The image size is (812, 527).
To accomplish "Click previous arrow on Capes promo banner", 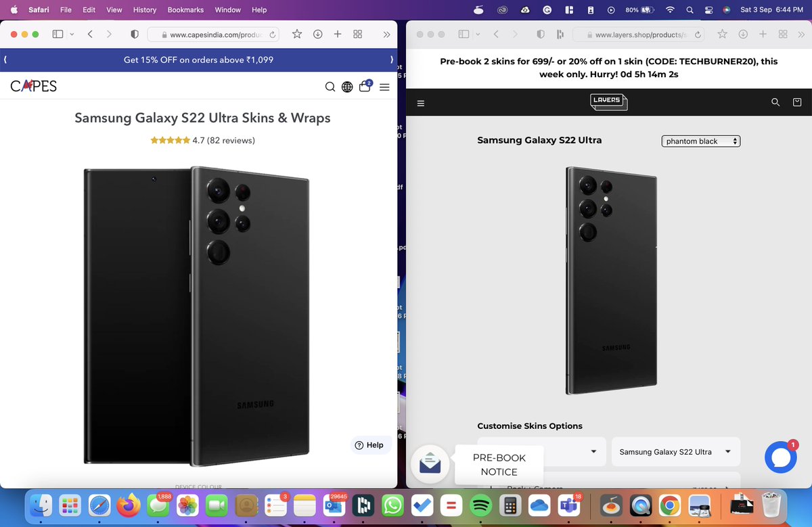I will [x=5, y=60].
